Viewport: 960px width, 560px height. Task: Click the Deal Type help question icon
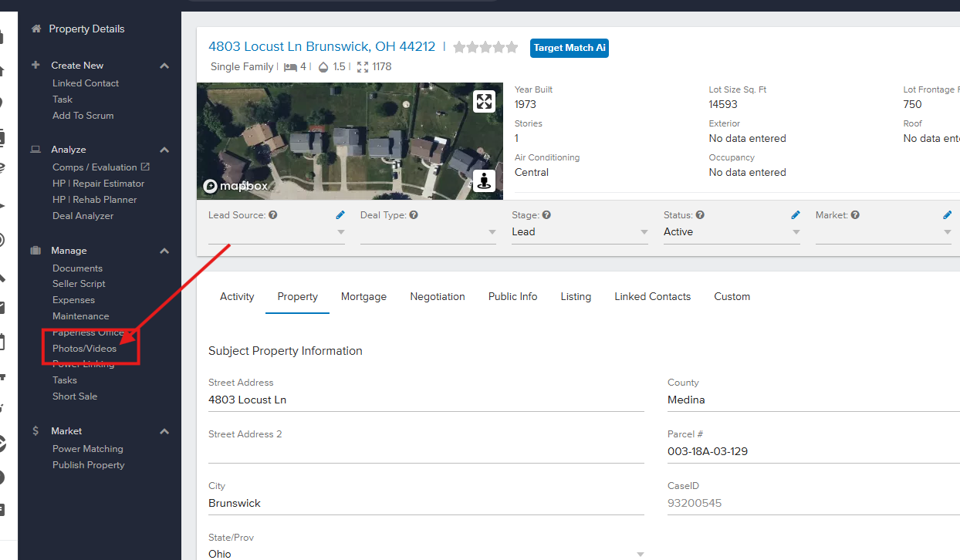[414, 215]
